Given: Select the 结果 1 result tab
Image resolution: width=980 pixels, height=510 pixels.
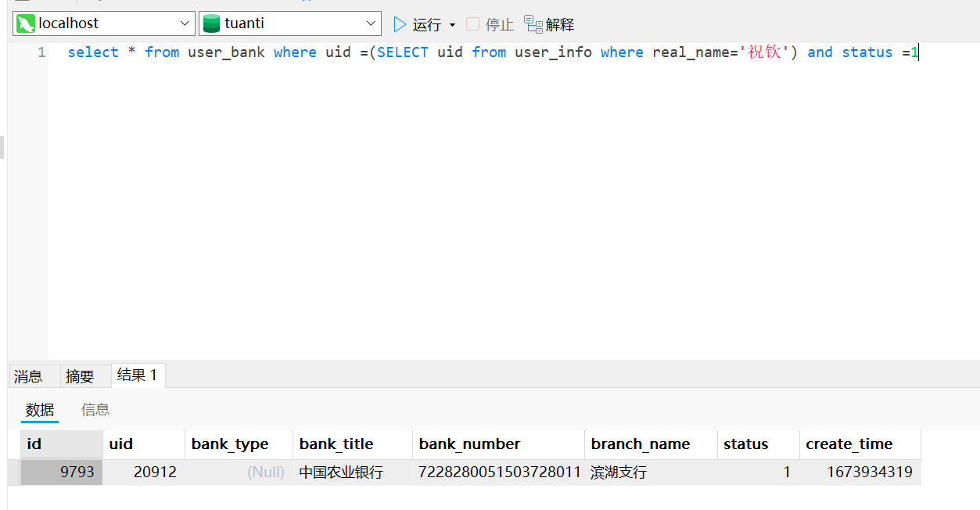Looking at the screenshot, I should point(138,375).
